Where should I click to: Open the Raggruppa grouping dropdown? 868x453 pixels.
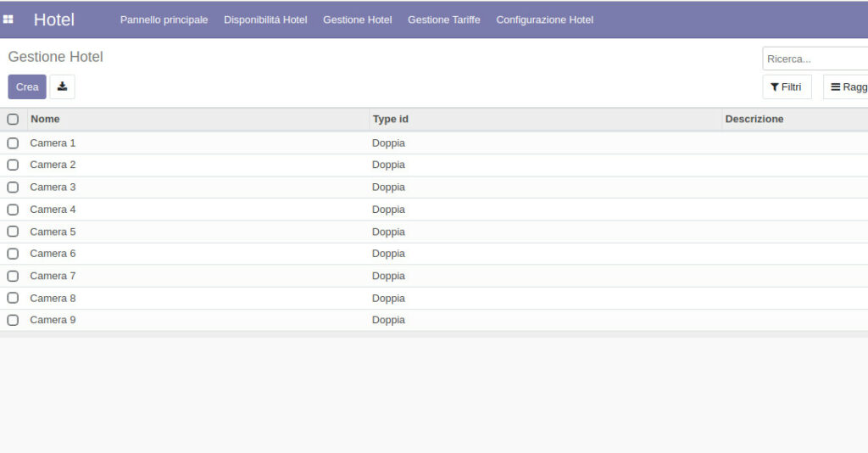coord(847,87)
